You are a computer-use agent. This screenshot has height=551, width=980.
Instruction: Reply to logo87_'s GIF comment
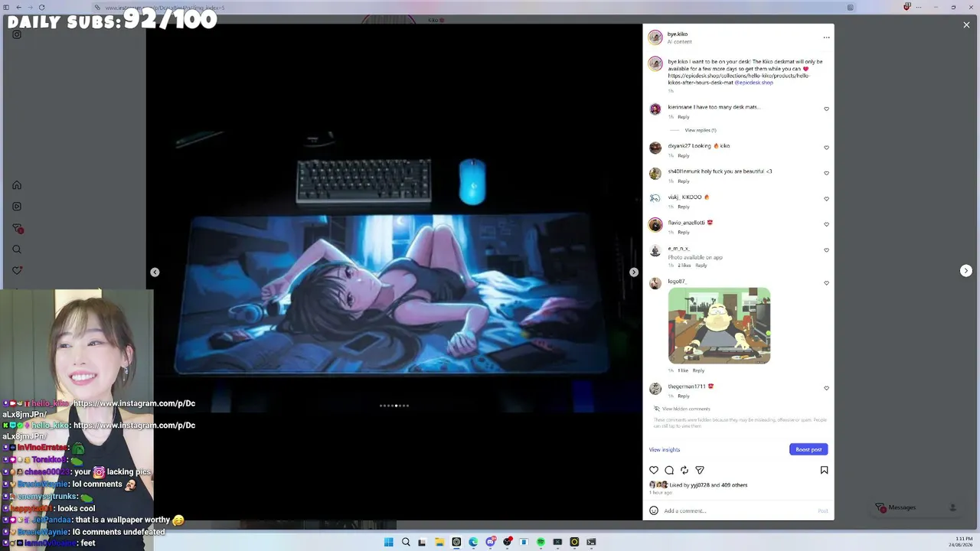(x=698, y=370)
